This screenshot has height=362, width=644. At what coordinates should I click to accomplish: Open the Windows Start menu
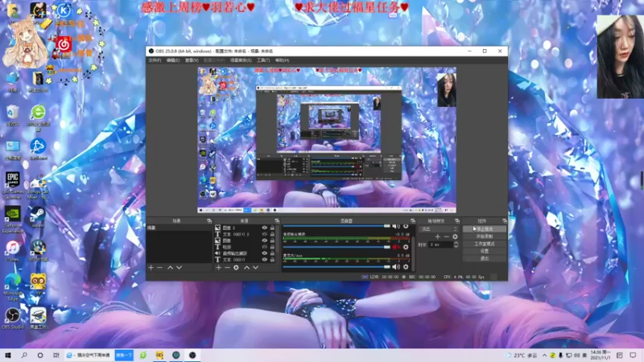pos(8,355)
